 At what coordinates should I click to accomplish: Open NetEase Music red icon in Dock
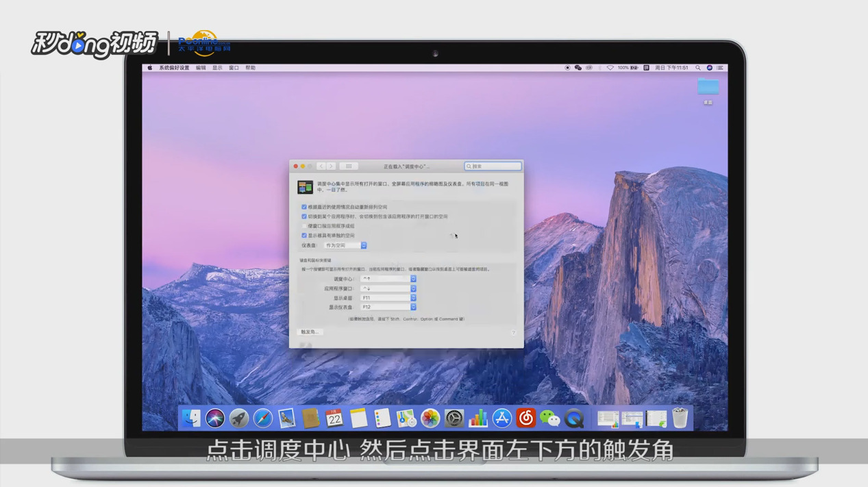(526, 418)
